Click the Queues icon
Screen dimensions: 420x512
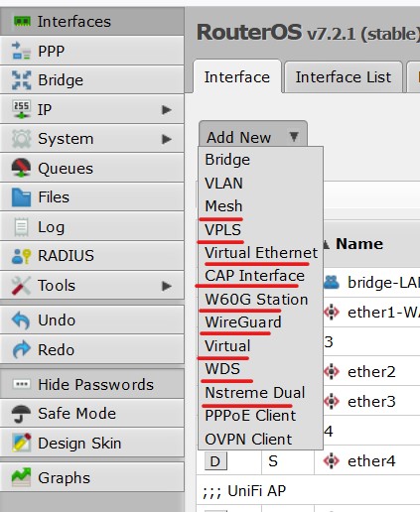(21, 168)
